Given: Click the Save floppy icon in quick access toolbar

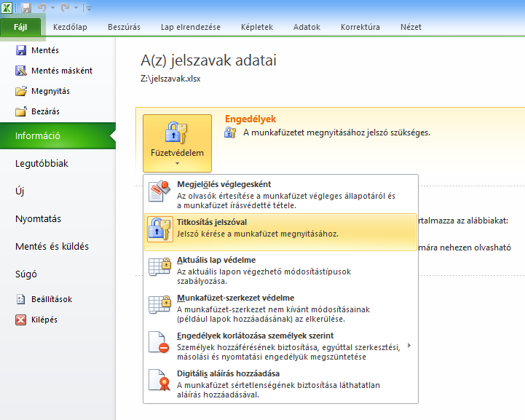Looking at the screenshot, I should 26,8.
